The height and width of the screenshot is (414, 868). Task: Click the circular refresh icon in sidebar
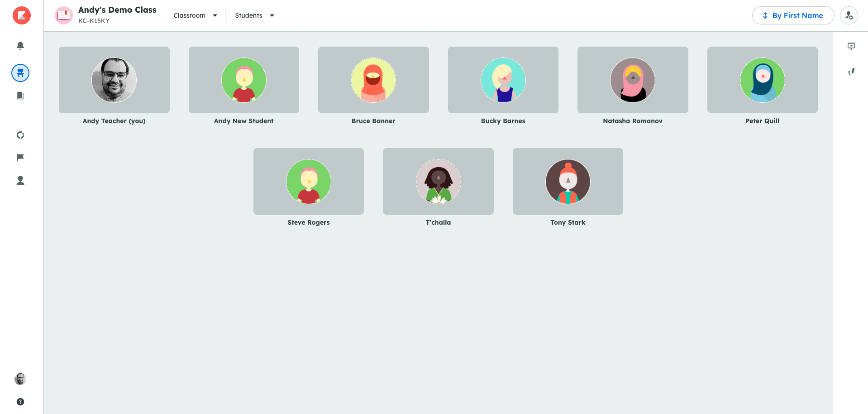tap(20, 135)
